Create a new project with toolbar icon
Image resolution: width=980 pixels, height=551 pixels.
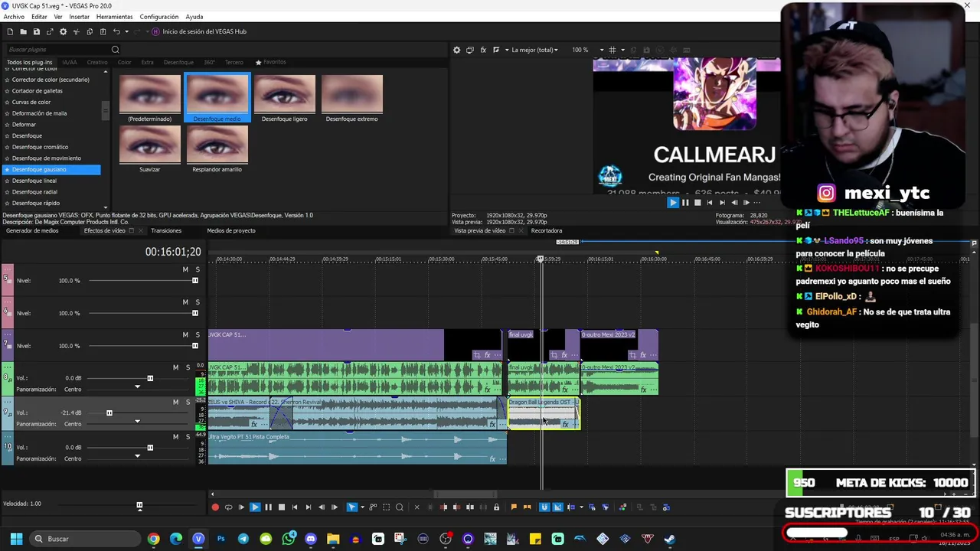(x=10, y=31)
